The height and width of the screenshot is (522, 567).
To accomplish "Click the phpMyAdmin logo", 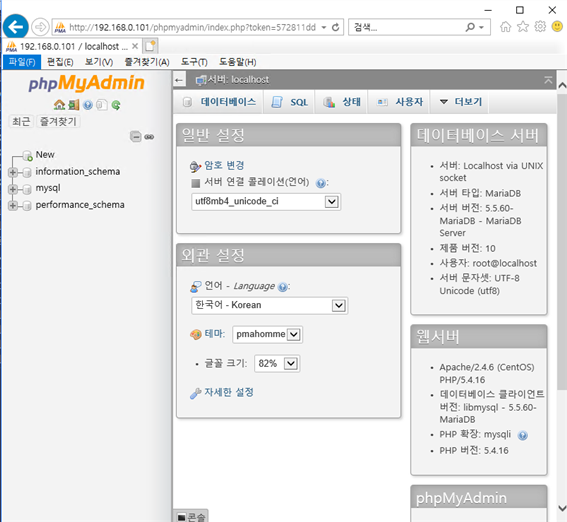I will (x=86, y=83).
